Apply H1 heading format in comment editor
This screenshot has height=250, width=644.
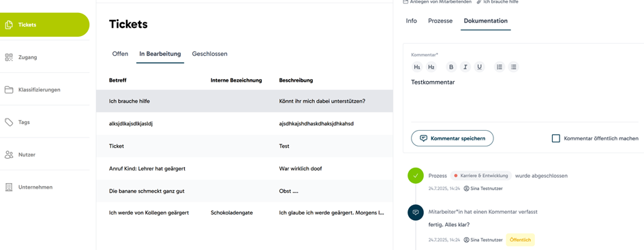417,67
